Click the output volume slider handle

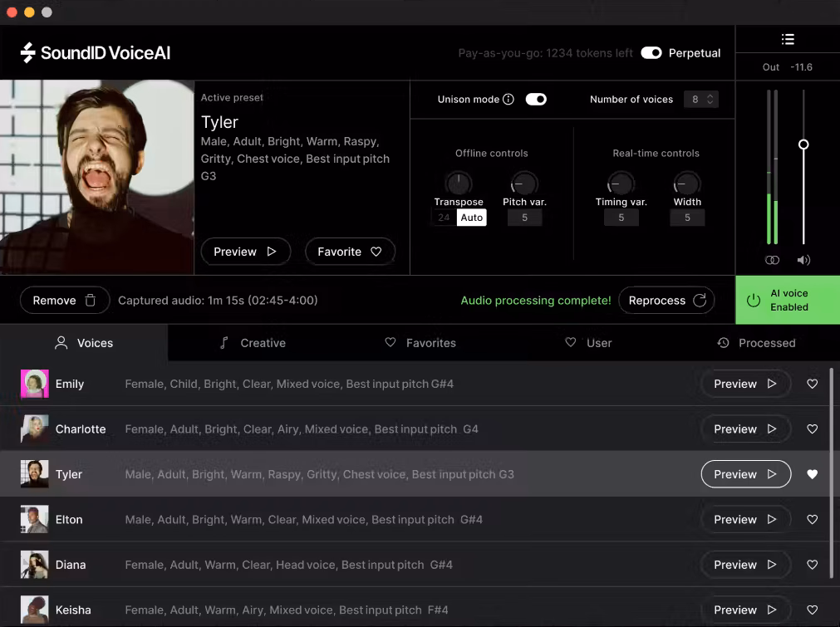pos(803,144)
